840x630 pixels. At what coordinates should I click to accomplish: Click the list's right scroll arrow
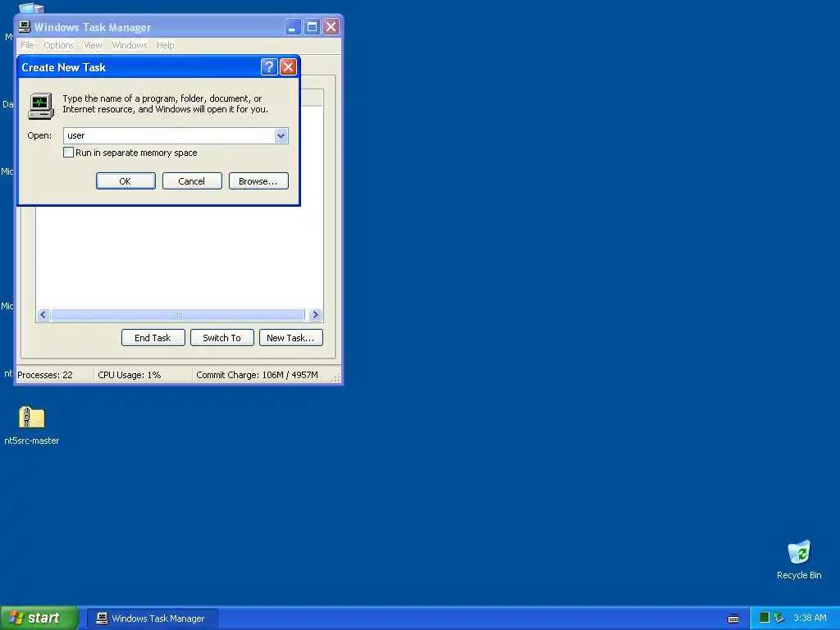316,315
